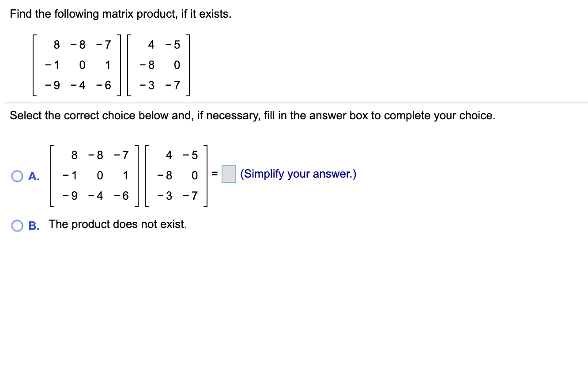This screenshot has width=588, height=372.
Task: Select radio button for choice A
Action: click(17, 176)
